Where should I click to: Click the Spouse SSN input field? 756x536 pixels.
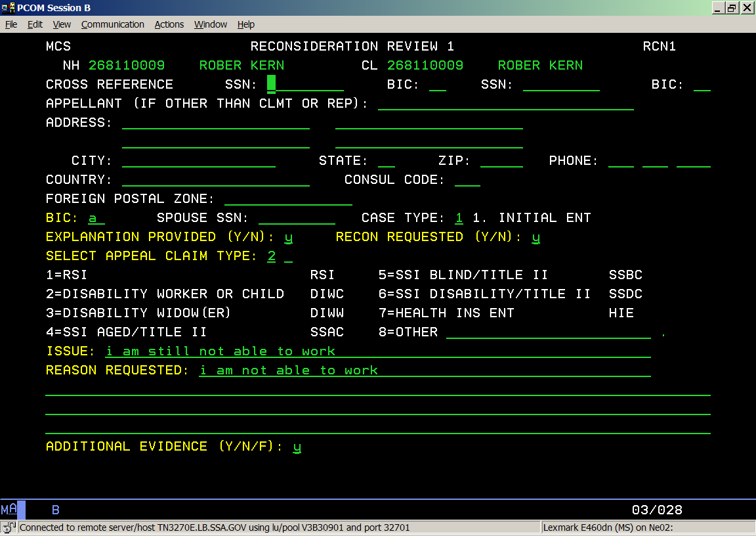tap(297, 218)
